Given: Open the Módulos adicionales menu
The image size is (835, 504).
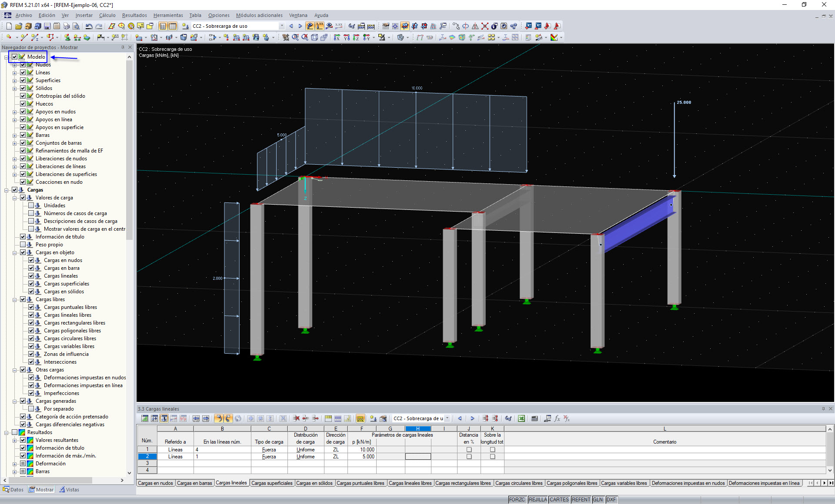Looking at the screenshot, I should pos(259,15).
